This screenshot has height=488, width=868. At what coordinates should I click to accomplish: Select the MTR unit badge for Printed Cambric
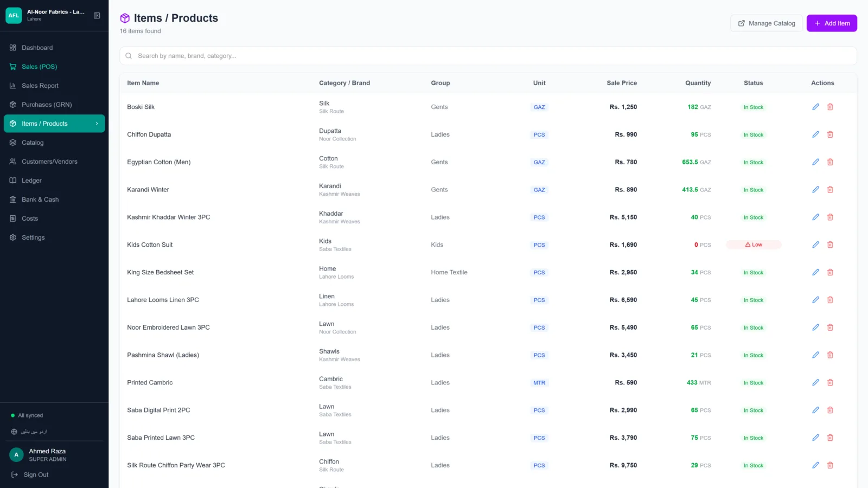[539, 383]
